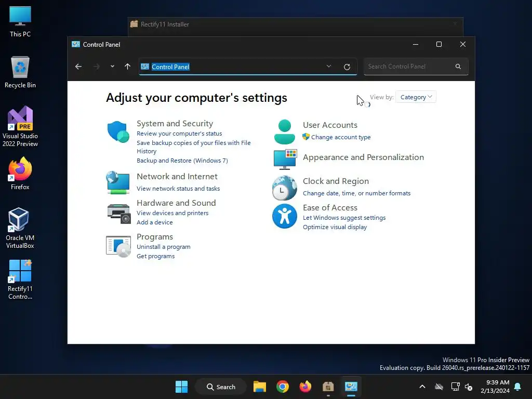Open File Explorer from the taskbar
This screenshot has width=532, height=399.
point(260,387)
